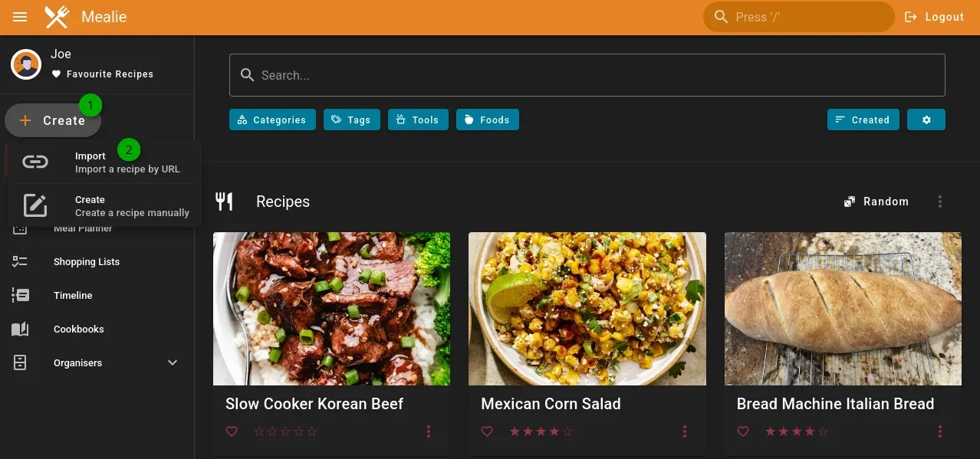Click the Organisers sidebar icon
980x459 pixels.
[x=20, y=362]
